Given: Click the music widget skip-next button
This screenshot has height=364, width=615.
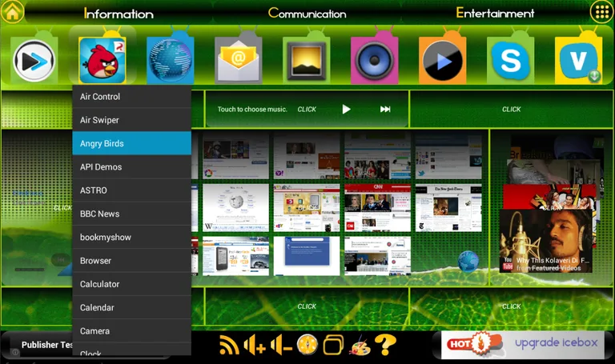Looking at the screenshot, I should [x=385, y=110].
